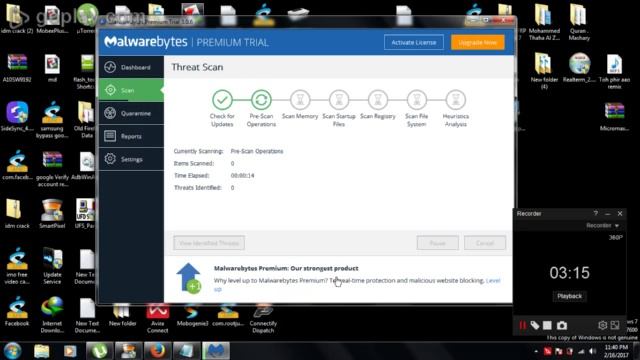The width and height of the screenshot is (640, 360).
Task: Click the taskbar clock showing 11:40 PM
Action: (616, 351)
